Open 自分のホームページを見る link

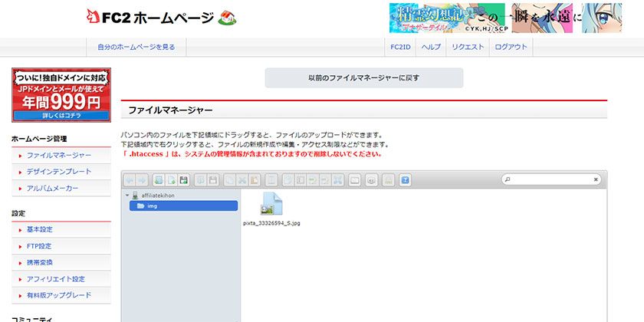point(136,47)
